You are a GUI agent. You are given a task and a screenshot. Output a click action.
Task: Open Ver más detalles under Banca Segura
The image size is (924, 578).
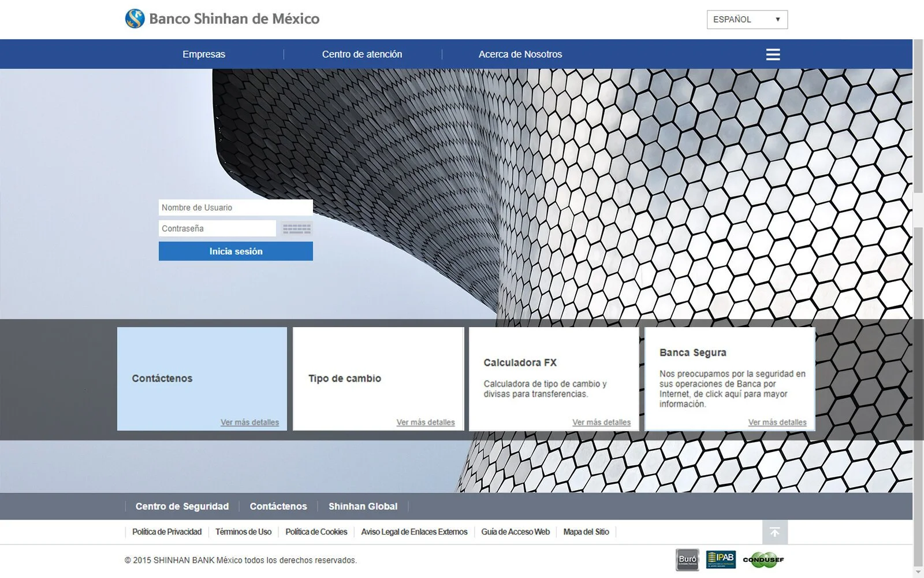tap(777, 423)
